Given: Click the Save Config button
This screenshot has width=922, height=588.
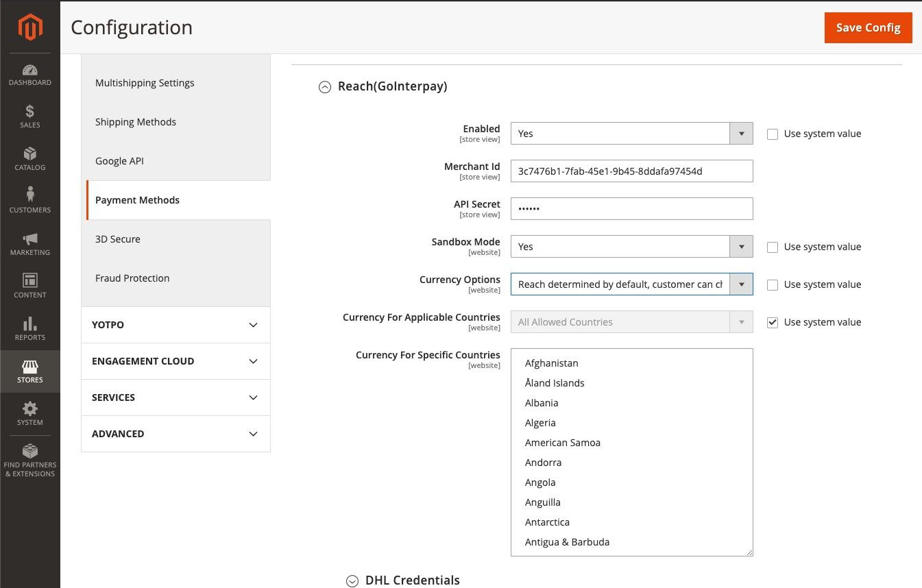Looking at the screenshot, I should click(868, 27).
